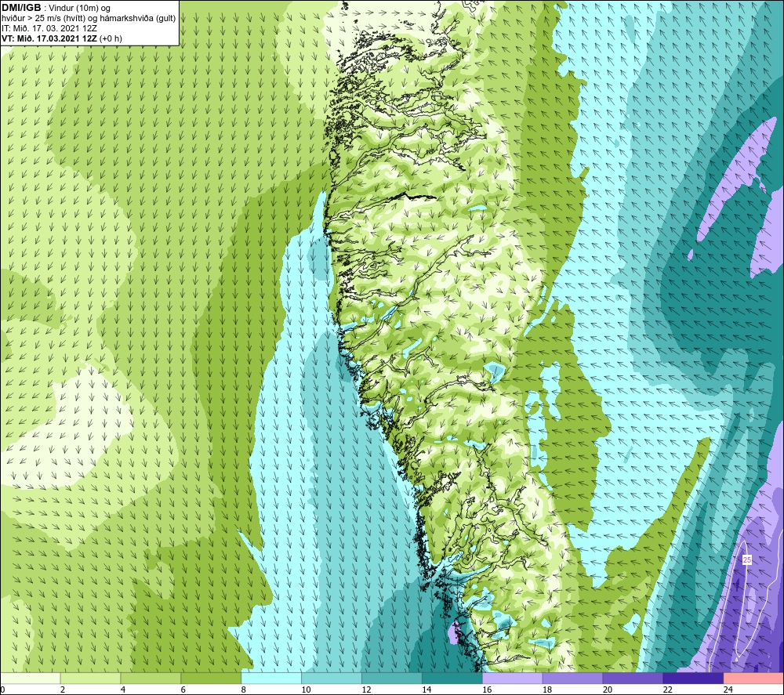The height and width of the screenshot is (695, 784).
Task: Click the 18–20 m/s legend swatch
Action: click(572, 678)
